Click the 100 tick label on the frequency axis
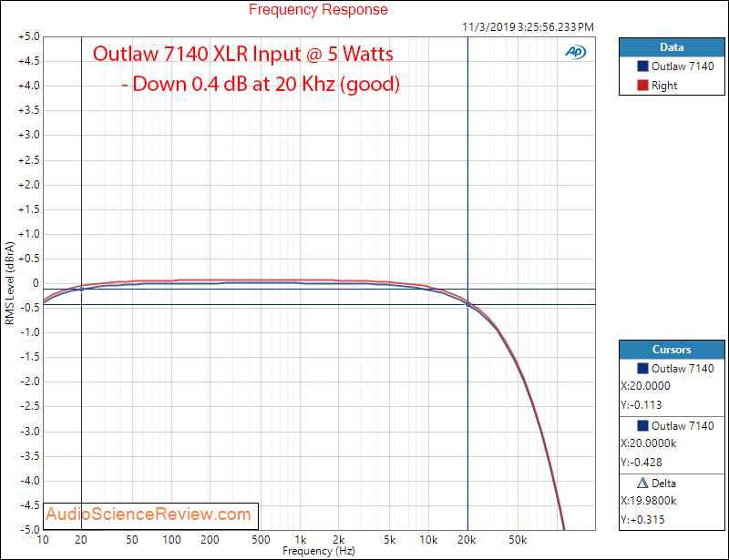The width and height of the screenshot is (729, 560). (171, 540)
